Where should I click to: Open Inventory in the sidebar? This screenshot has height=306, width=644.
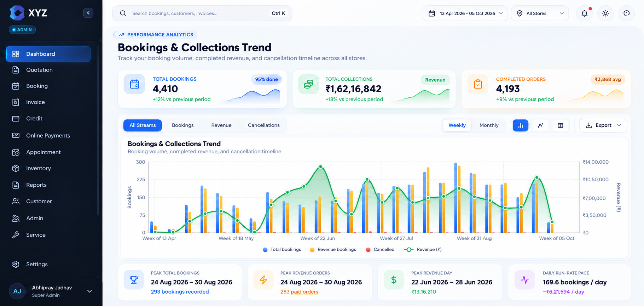point(48,168)
